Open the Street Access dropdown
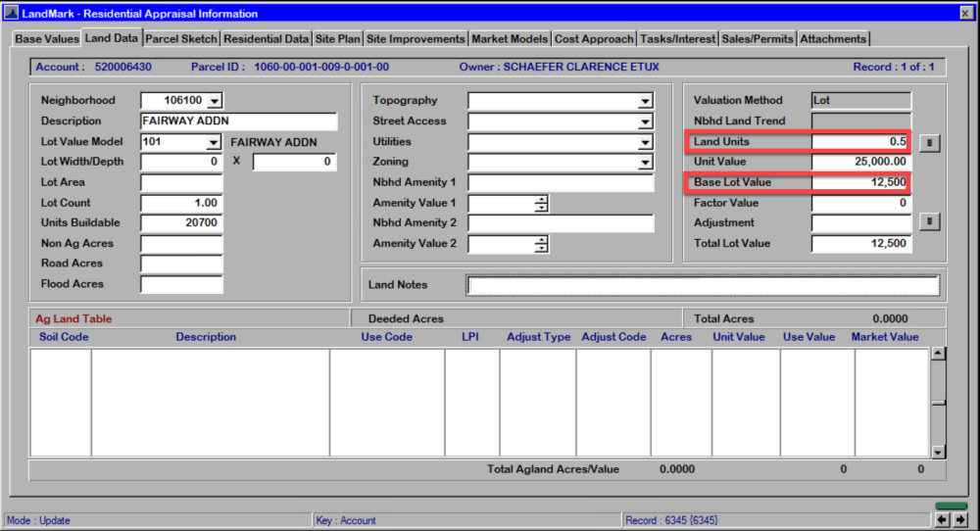Screen dimensions: 980x531 coord(645,121)
